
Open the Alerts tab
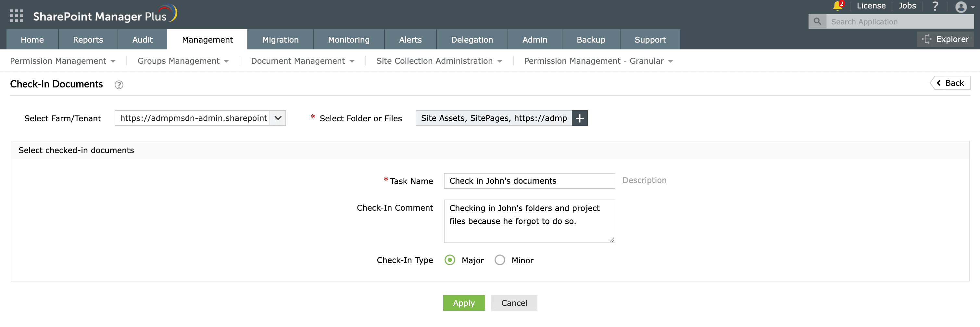click(x=410, y=40)
